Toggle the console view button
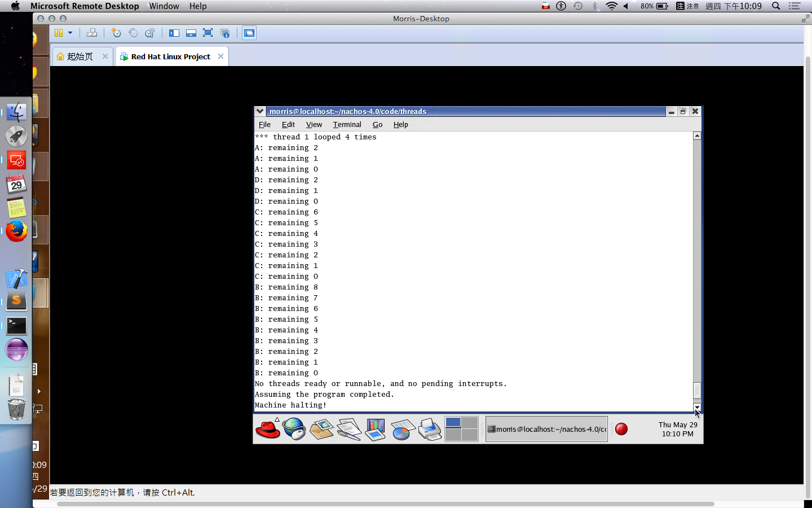 [x=249, y=33]
